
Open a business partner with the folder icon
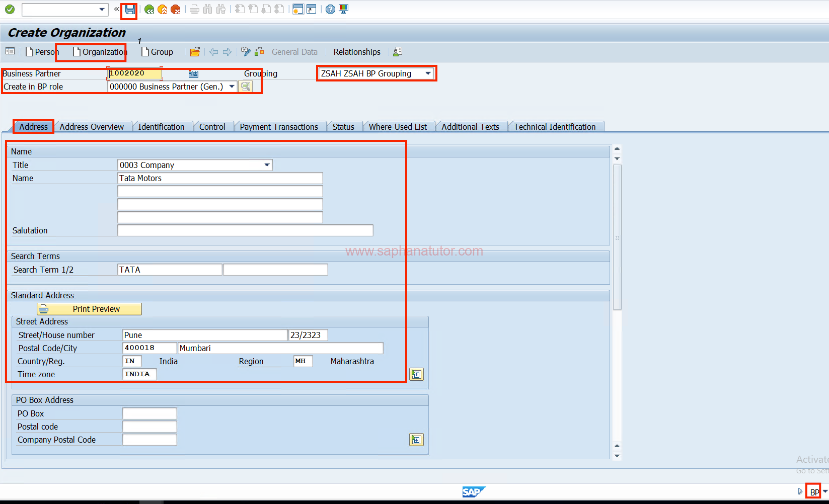pyautogui.click(x=195, y=52)
